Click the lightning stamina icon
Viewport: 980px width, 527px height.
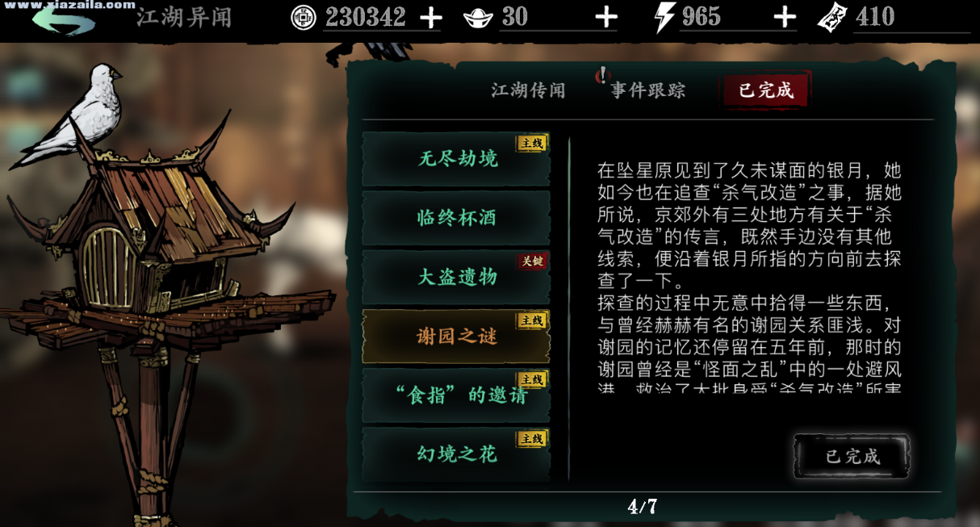(665, 18)
